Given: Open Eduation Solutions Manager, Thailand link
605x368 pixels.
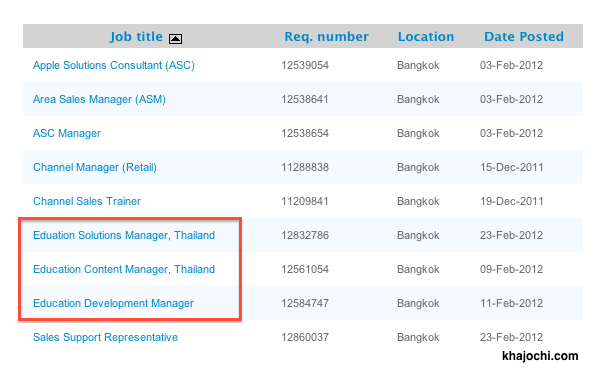Looking at the screenshot, I should [124, 235].
